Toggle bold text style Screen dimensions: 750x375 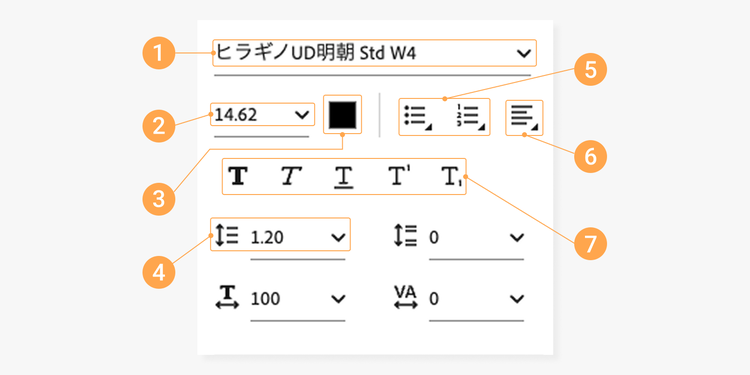[x=238, y=176]
